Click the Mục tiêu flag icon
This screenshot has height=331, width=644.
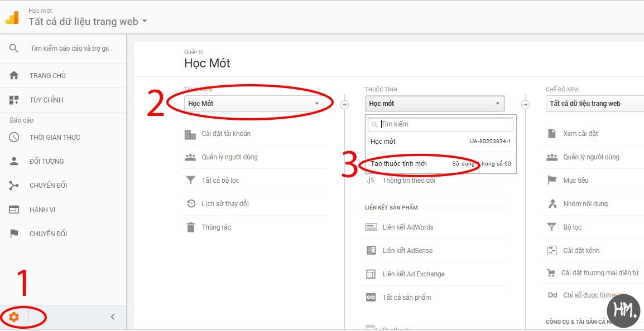pos(552,181)
